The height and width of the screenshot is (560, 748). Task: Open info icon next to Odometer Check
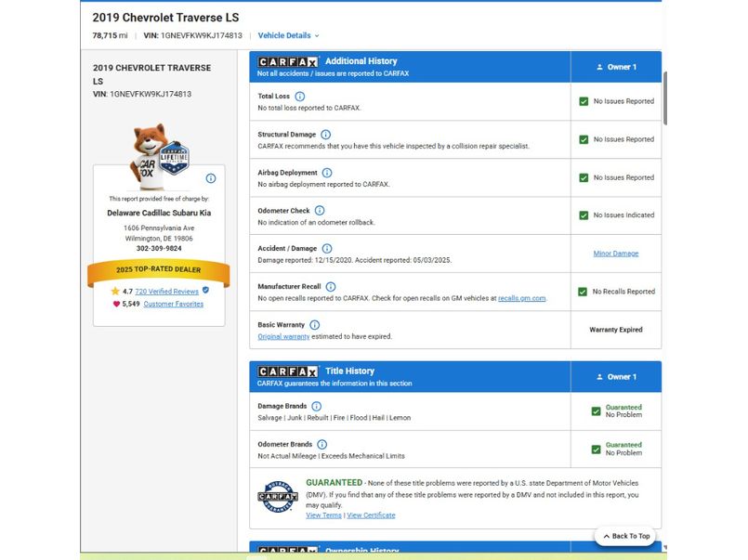(320, 210)
